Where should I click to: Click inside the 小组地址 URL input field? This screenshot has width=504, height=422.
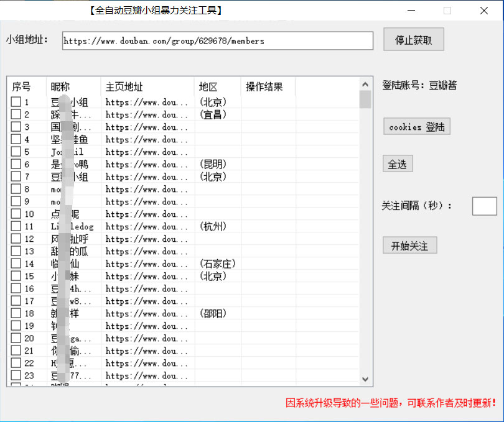pyautogui.click(x=216, y=40)
